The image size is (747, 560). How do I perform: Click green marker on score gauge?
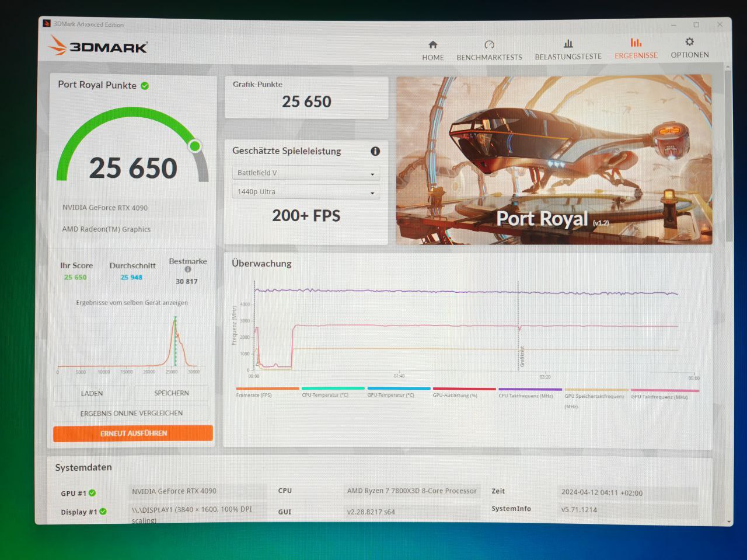point(195,146)
